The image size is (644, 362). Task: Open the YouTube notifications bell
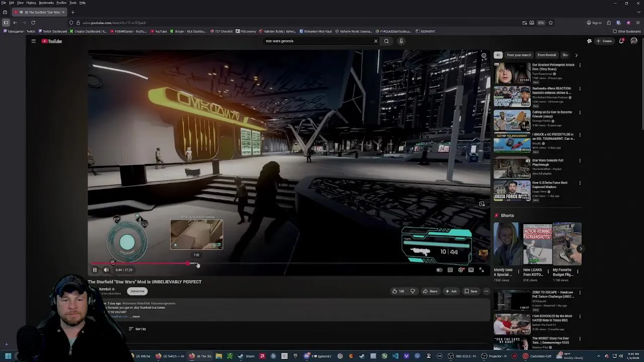pyautogui.click(x=621, y=41)
